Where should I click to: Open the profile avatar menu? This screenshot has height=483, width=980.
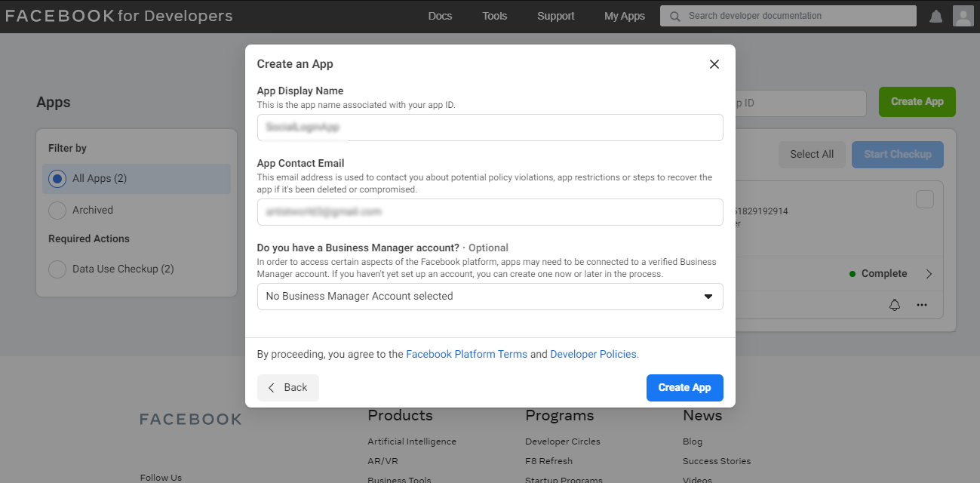(x=963, y=16)
